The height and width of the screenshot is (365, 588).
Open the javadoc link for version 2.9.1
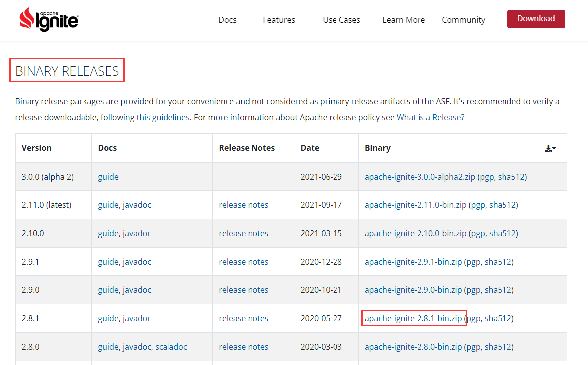pyautogui.click(x=137, y=262)
